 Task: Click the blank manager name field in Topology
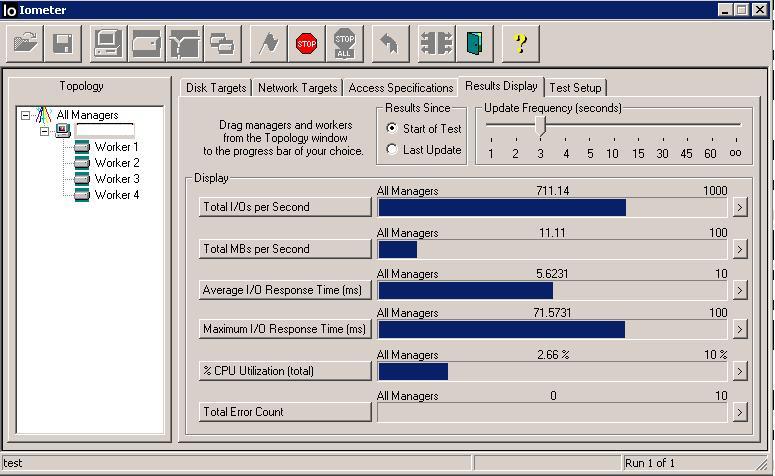click(x=104, y=130)
